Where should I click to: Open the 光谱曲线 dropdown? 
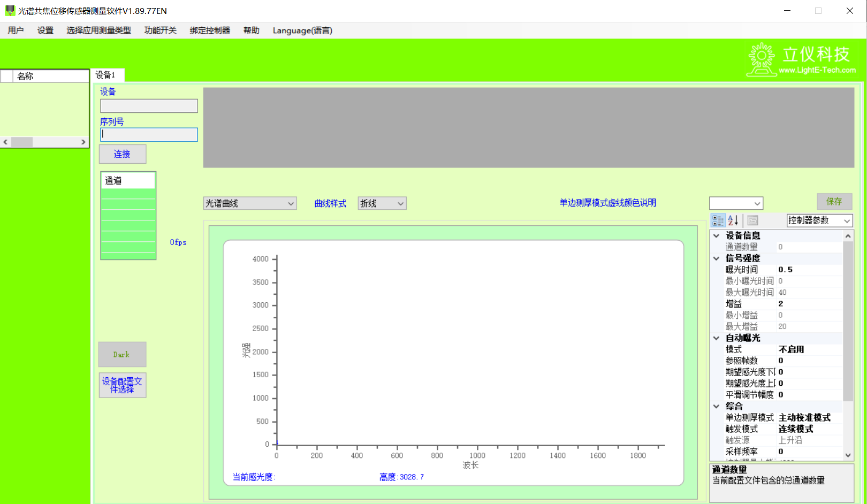(249, 203)
